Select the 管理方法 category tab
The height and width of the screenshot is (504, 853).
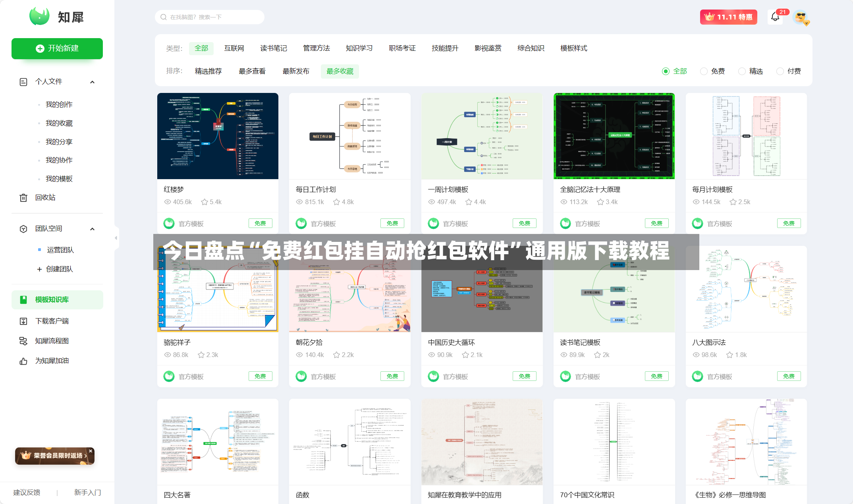(316, 48)
